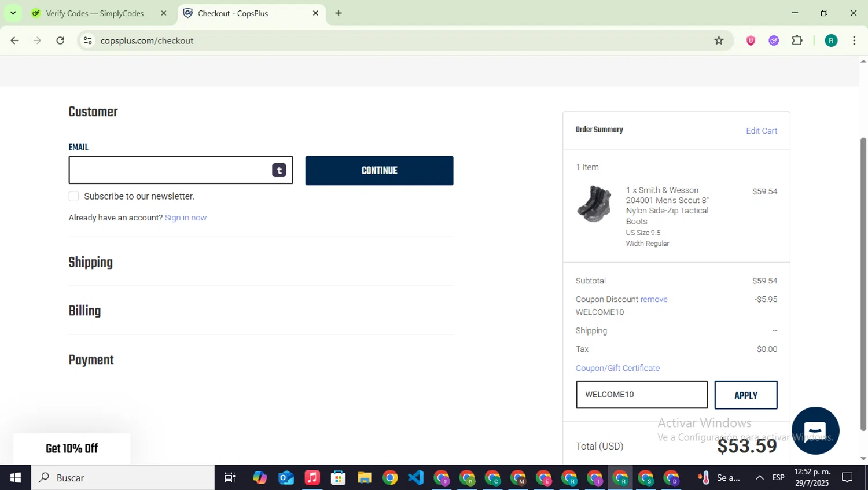Click the Width Regular text
The image size is (868, 490).
[x=648, y=244]
